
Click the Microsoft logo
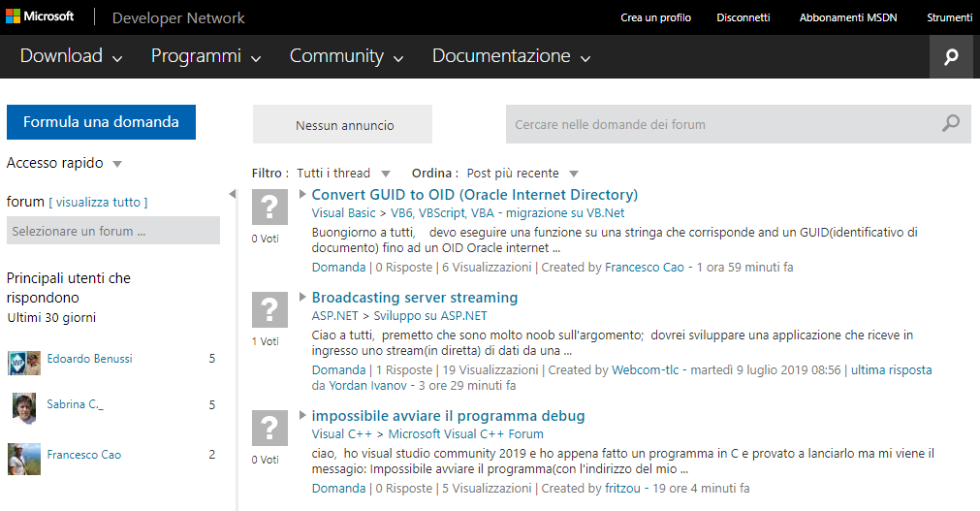pyautogui.click(x=40, y=16)
